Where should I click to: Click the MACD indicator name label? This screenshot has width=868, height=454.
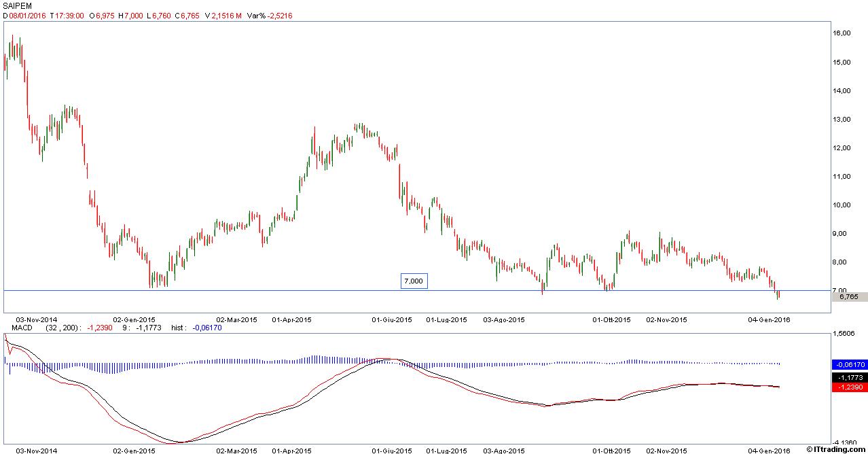coord(13,328)
